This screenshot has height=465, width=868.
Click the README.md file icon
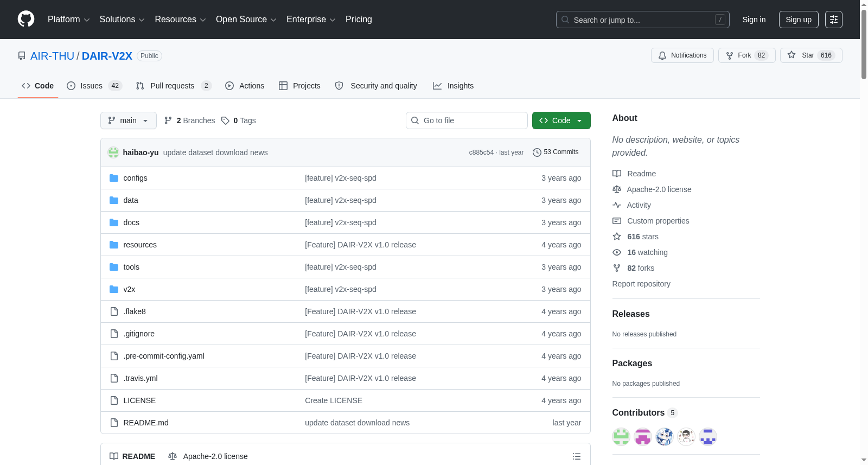pyautogui.click(x=114, y=423)
